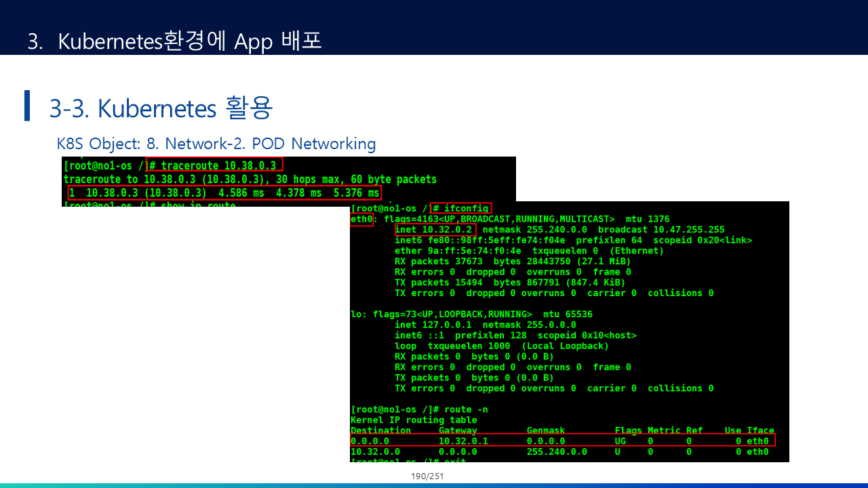Select 'broadcast 10.47.255.255' text

(x=661, y=230)
